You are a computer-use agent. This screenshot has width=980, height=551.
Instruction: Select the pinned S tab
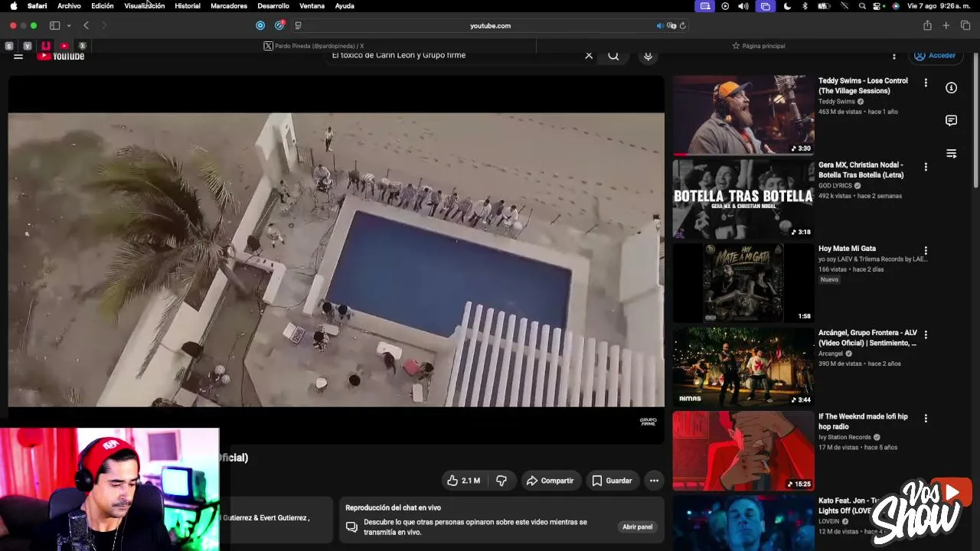(9, 46)
